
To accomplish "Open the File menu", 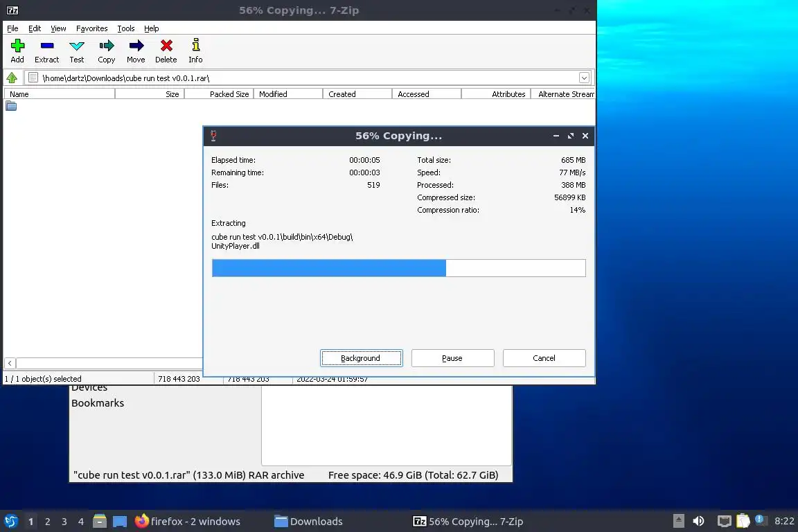I will 12,28.
